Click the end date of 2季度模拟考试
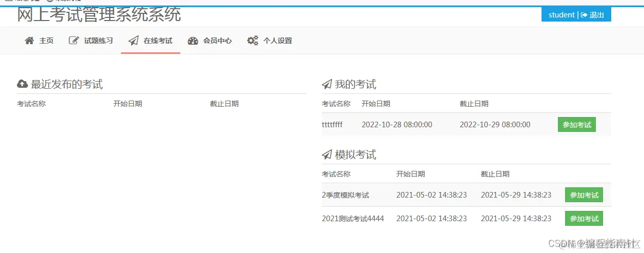 [x=516, y=195]
